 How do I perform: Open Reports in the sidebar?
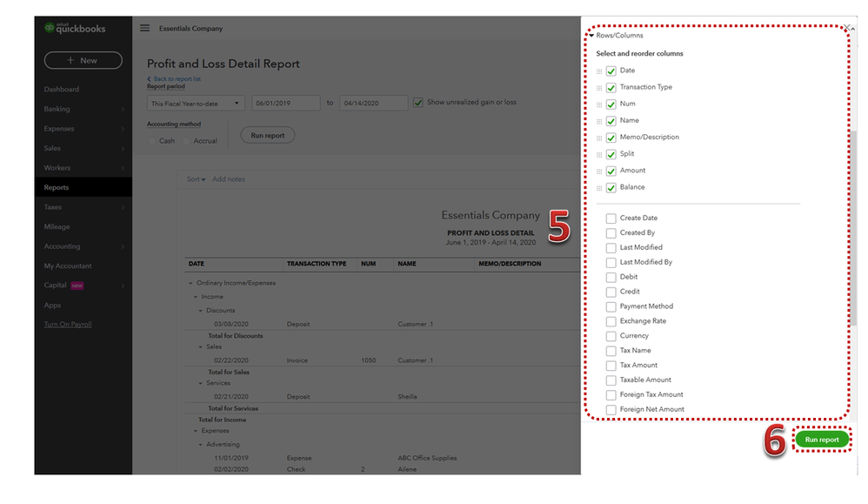click(x=57, y=188)
